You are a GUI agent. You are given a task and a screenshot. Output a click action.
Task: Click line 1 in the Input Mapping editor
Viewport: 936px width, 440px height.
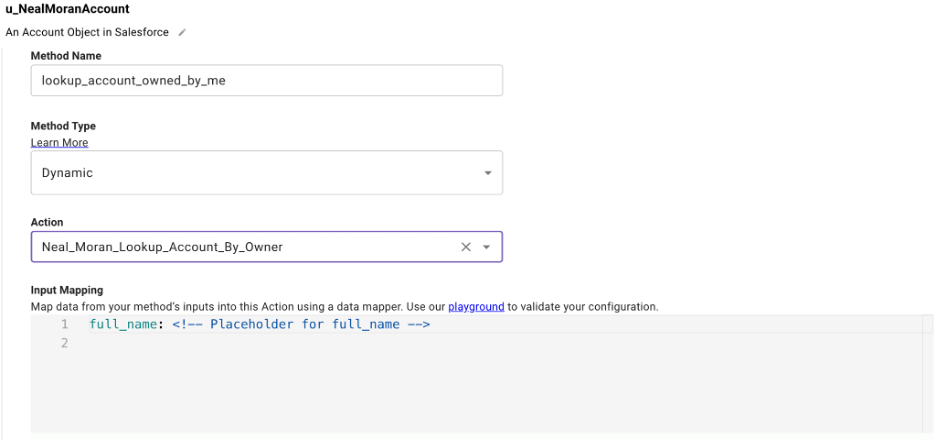[x=505, y=324]
